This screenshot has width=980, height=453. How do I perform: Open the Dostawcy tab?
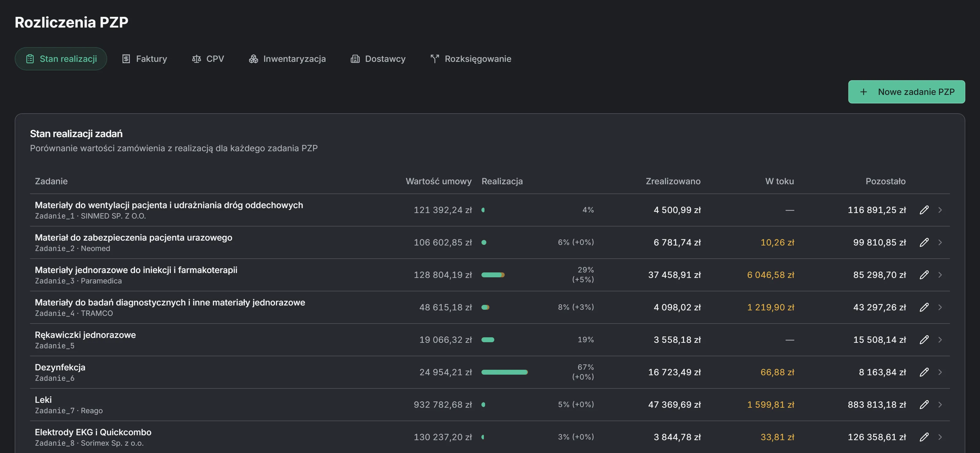pos(378,59)
